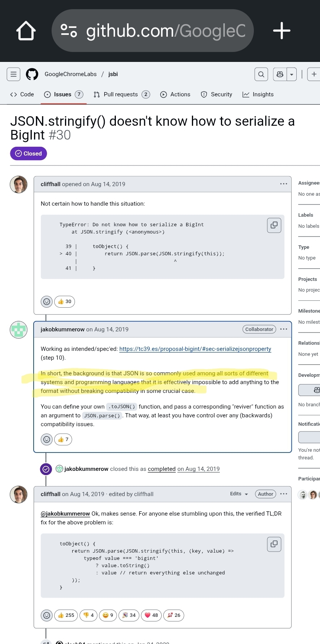Toggle the laugh 9 reaction

(x=108, y=615)
